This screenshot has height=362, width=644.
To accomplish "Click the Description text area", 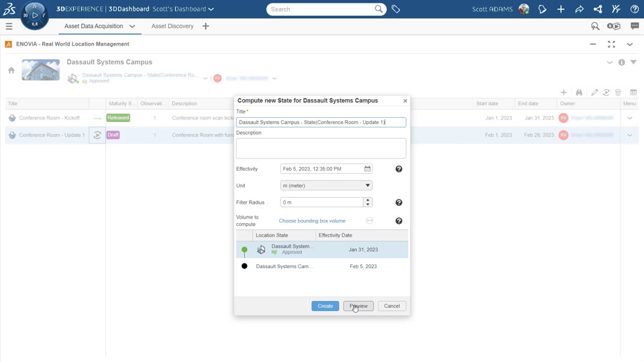I will coord(321,148).
